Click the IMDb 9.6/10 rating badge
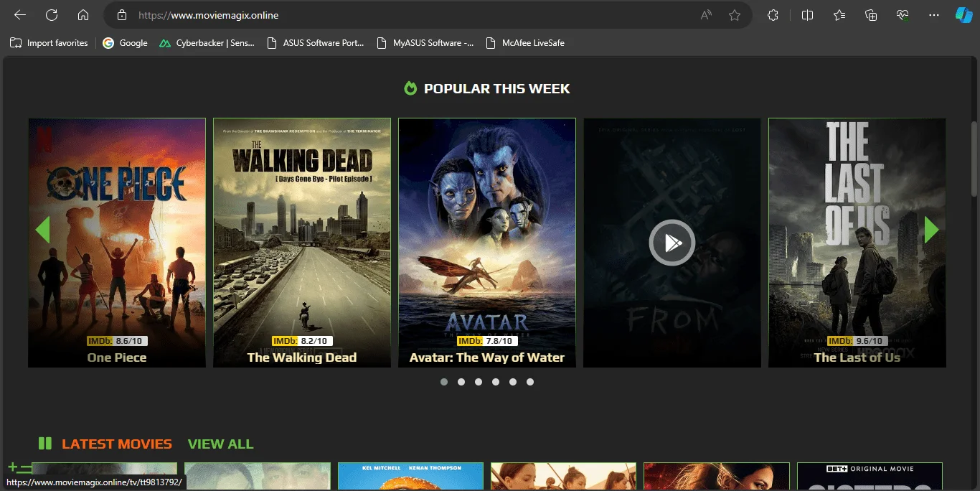 tap(857, 341)
